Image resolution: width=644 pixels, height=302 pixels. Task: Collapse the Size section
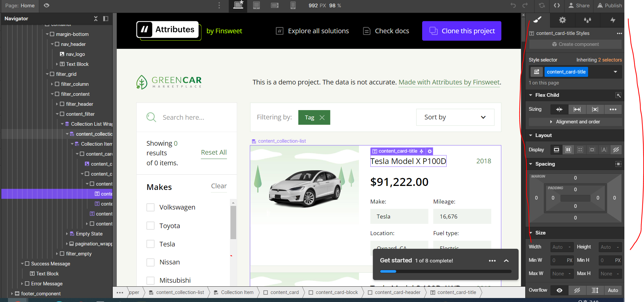click(x=531, y=233)
